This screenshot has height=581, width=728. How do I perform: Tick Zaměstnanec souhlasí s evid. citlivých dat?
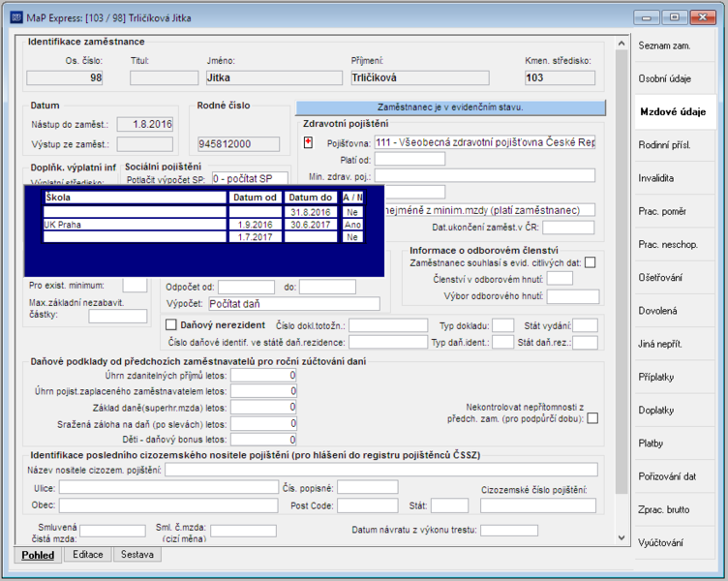(x=591, y=262)
